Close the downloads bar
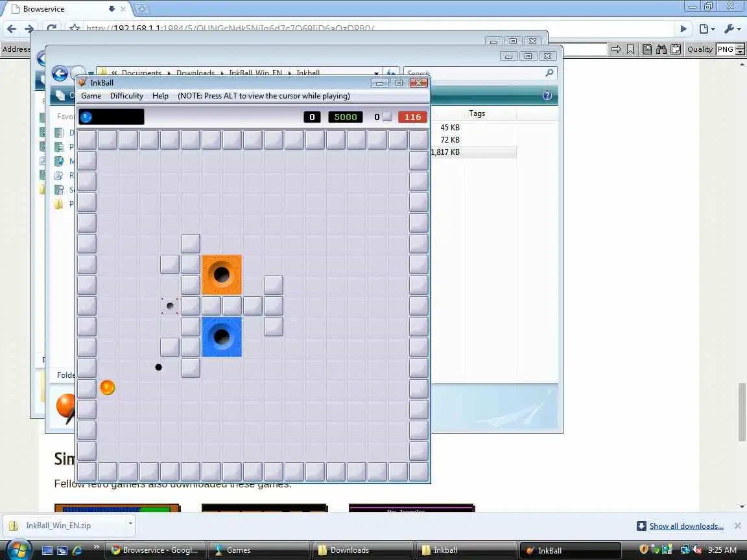Viewport: 747px width, 560px height. [737, 526]
